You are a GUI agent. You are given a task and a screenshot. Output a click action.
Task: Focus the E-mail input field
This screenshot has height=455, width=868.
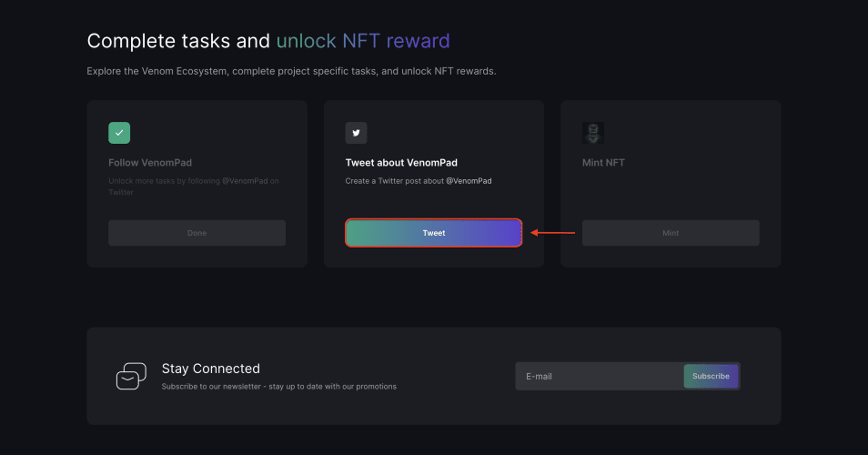pos(600,377)
